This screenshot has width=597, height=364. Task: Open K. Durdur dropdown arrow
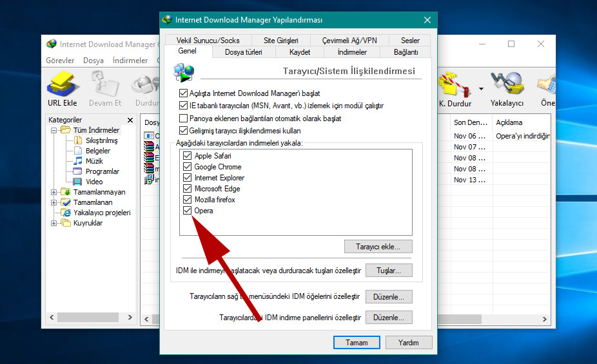click(x=481, y=89)
